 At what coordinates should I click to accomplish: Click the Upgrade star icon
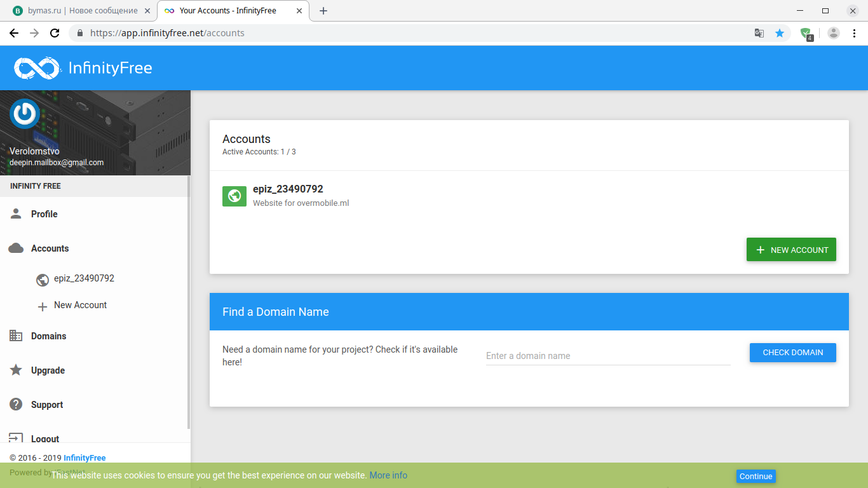[x=17, y=370]
